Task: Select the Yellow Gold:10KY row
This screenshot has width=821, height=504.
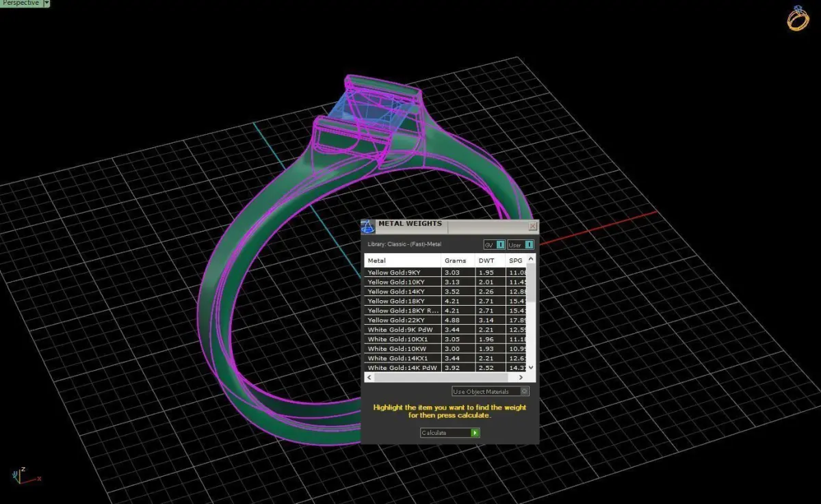Action: click(445, 282)
